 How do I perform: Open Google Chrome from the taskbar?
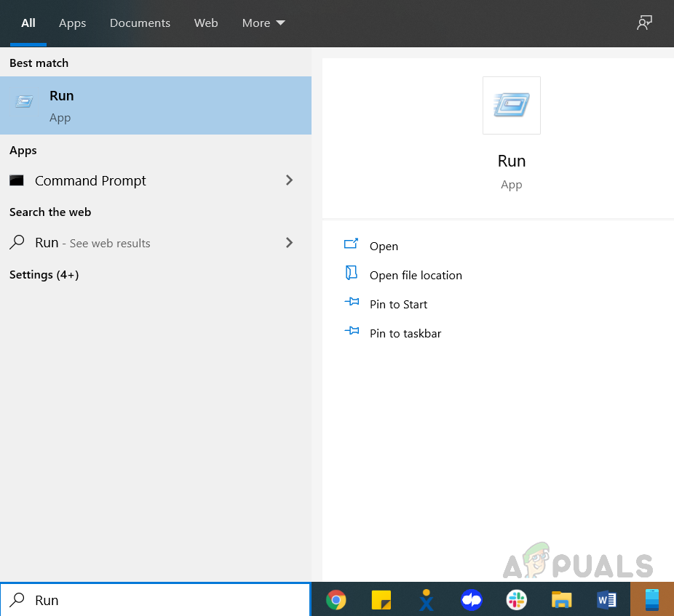[336, 600]
